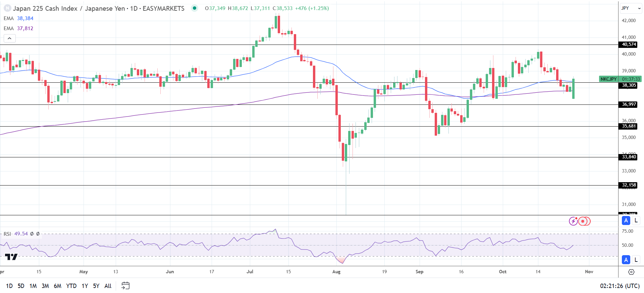Screen dimensions: 644x293
Task: Toggle auto scale A on RSI pane
Action: click(x=626, y=260)
